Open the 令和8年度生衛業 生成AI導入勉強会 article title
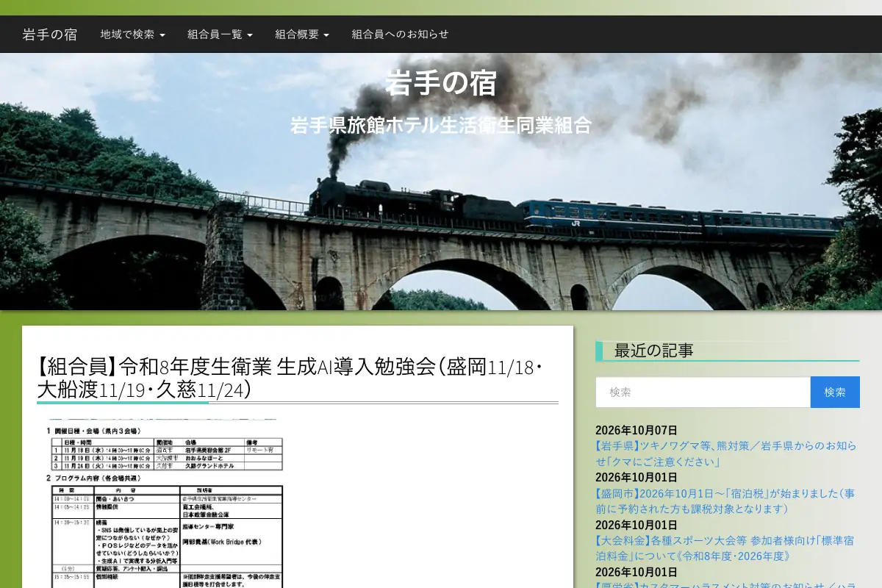Viewport: 882px width, 588px height. coord(291,377)
